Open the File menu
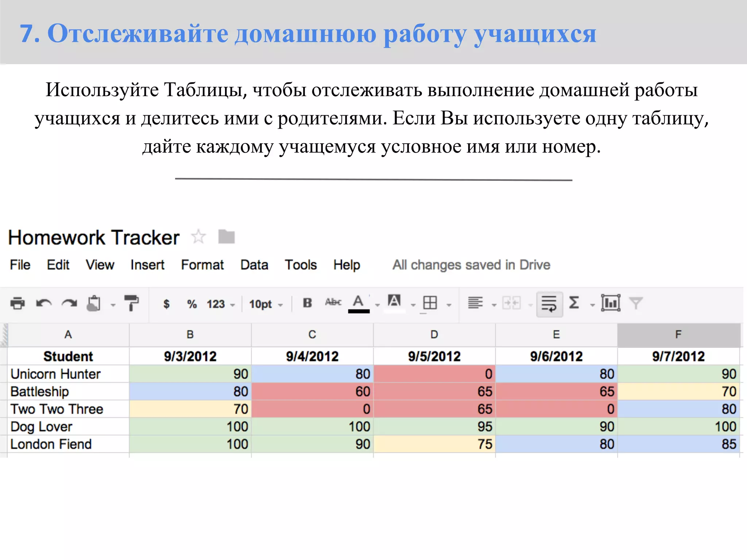 tap(20, 265)
